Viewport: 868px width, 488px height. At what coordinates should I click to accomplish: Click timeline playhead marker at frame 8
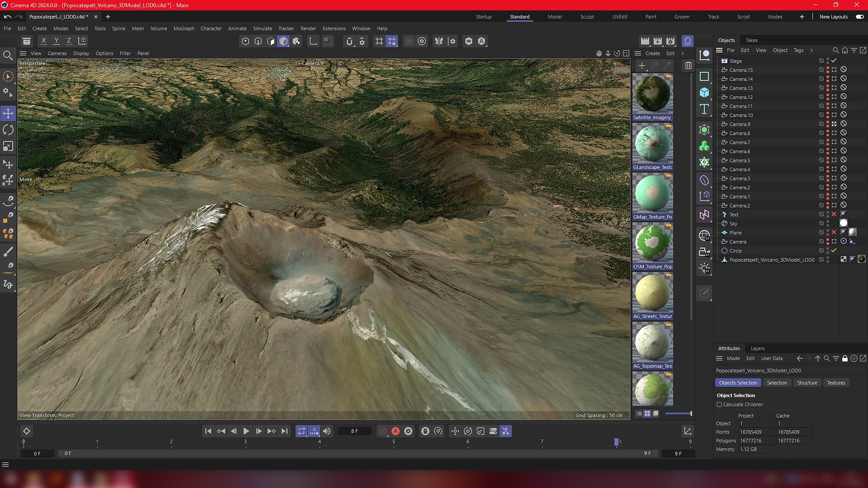click(x=616, y=441)
